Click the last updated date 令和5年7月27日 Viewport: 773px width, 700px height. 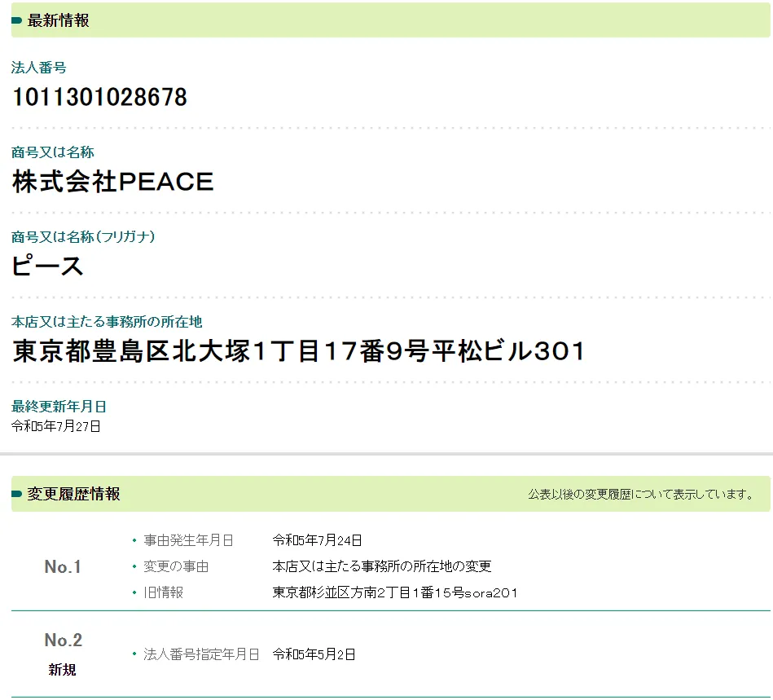click(56, 425)
